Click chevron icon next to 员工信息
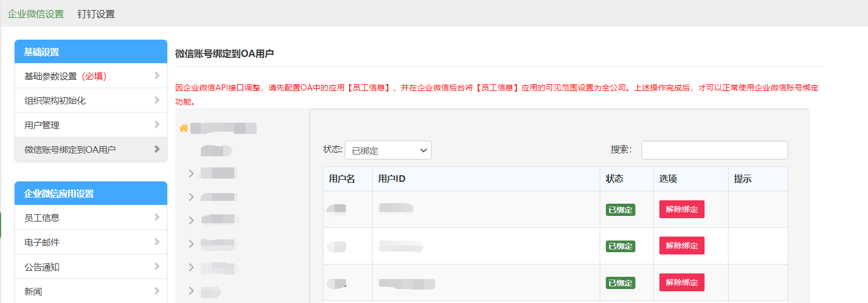 pyautogui.click(x=157, y=218)
